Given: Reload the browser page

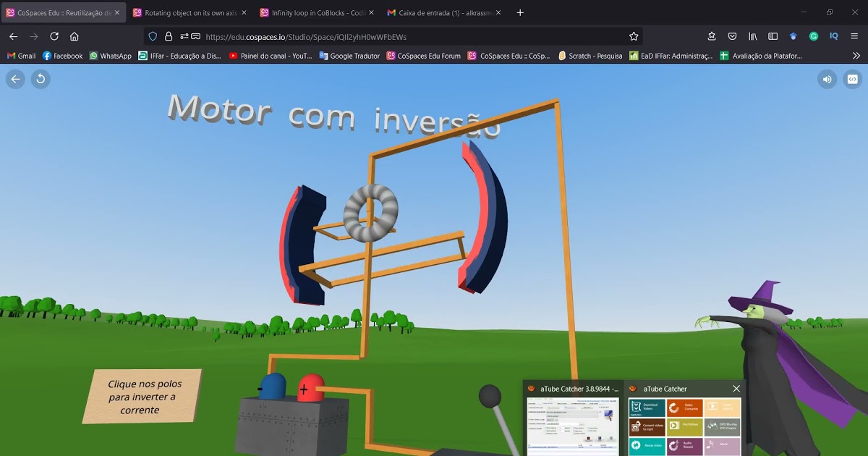Looking at the screenshot, I should 54,36.
